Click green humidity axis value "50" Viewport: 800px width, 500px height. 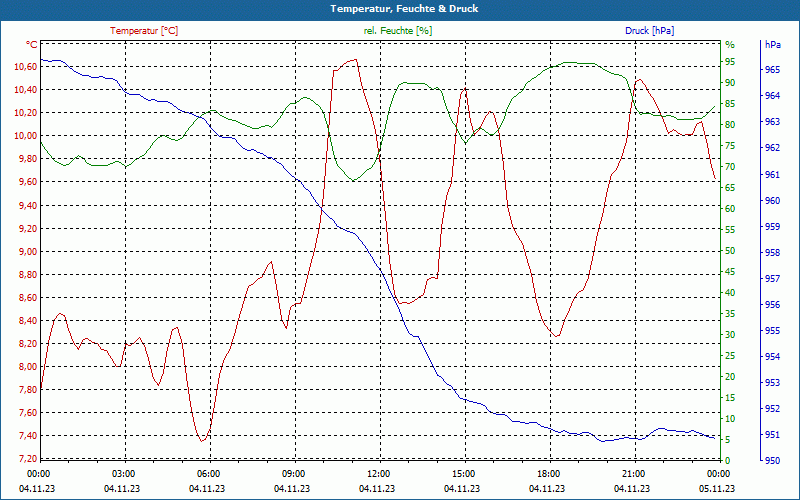tap(730, 251)
